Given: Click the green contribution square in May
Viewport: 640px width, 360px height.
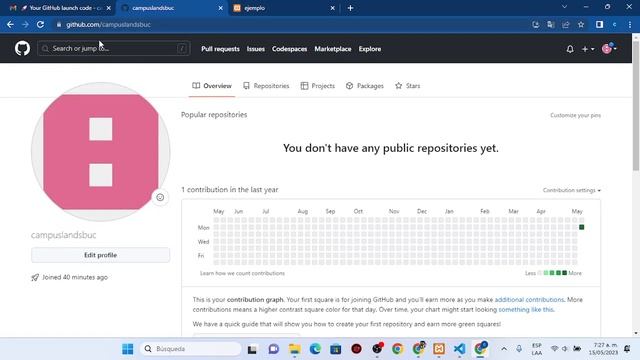Looking at the screenshot, I should coord(582,227).
